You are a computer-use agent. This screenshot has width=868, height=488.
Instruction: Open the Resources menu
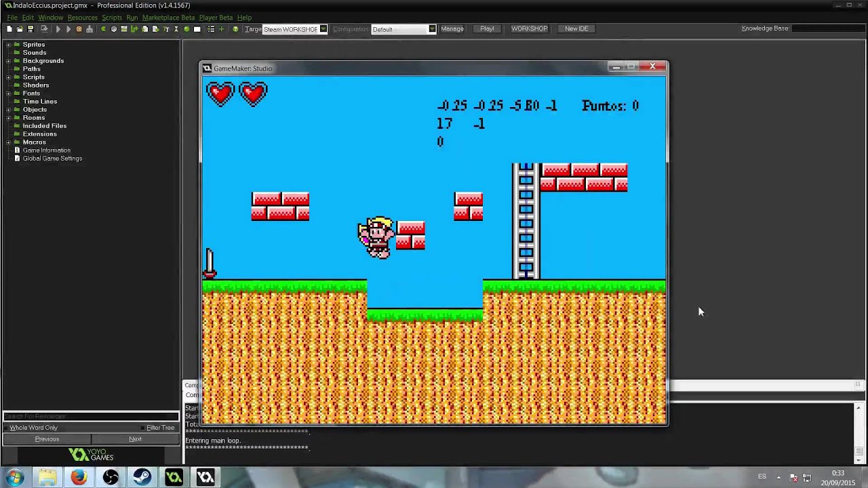82,18
